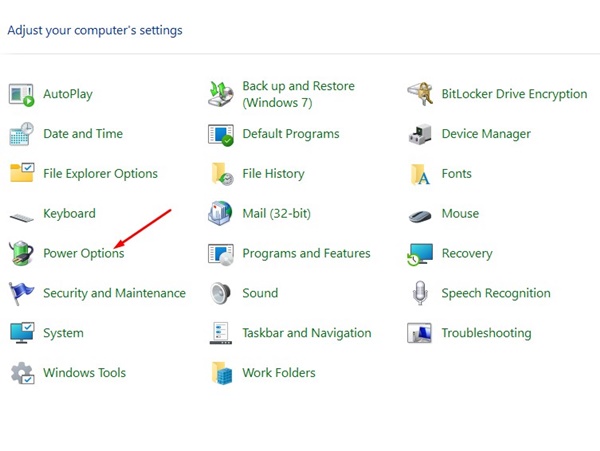The width and height of the screenshot is (600, 451).
Task: Click the BitLocker Drive Encryption icon
Action: click(x=421, y=94)
